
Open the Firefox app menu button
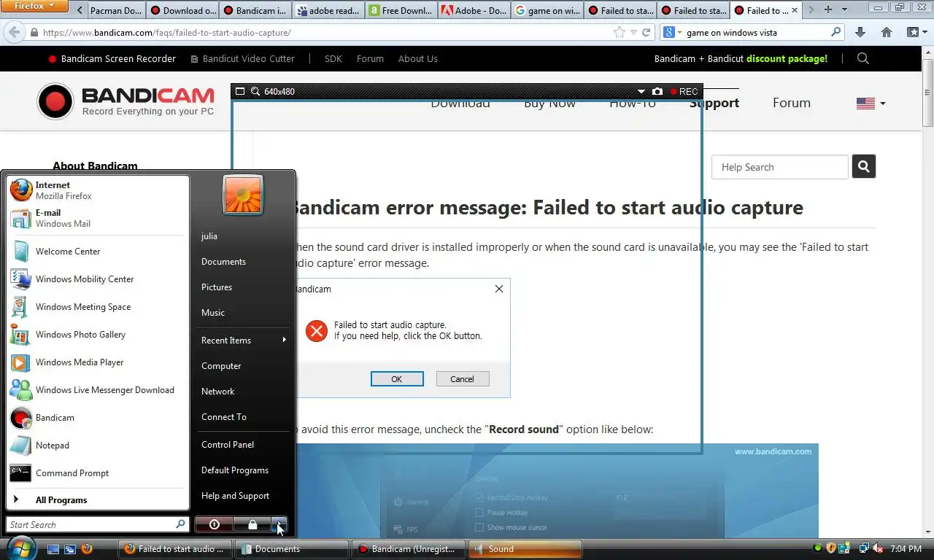34,7
